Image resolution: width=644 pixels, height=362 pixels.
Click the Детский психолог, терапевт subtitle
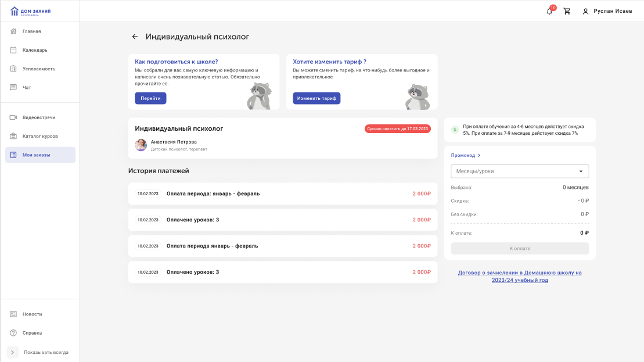179,149
